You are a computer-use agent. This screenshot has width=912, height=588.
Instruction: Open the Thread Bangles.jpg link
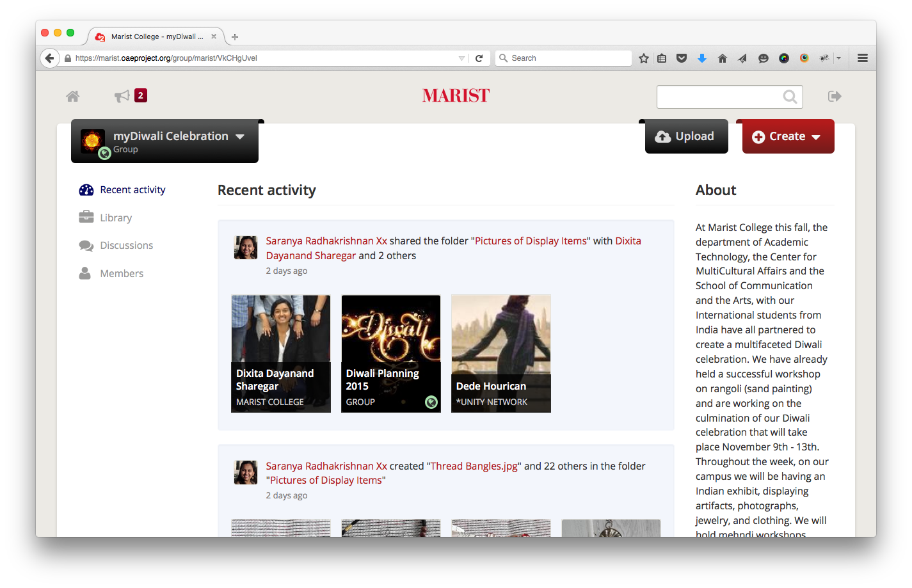[x=474, y=466]
